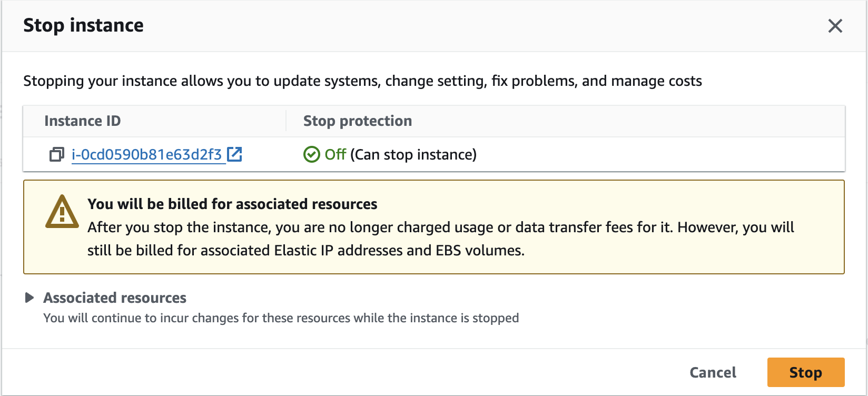The image size is (868, 396).
Task: Click the Associated resources section label
Action: click(115, 298)
